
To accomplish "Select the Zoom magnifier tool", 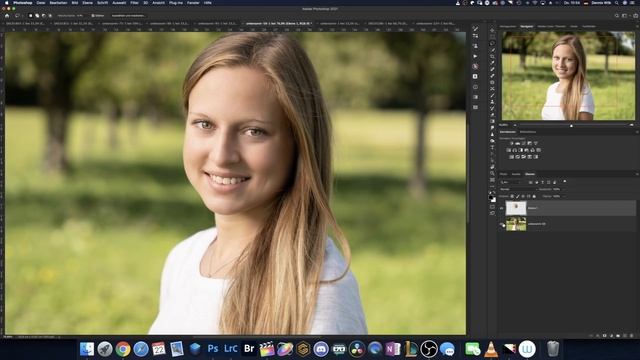I will pos(492,173).
